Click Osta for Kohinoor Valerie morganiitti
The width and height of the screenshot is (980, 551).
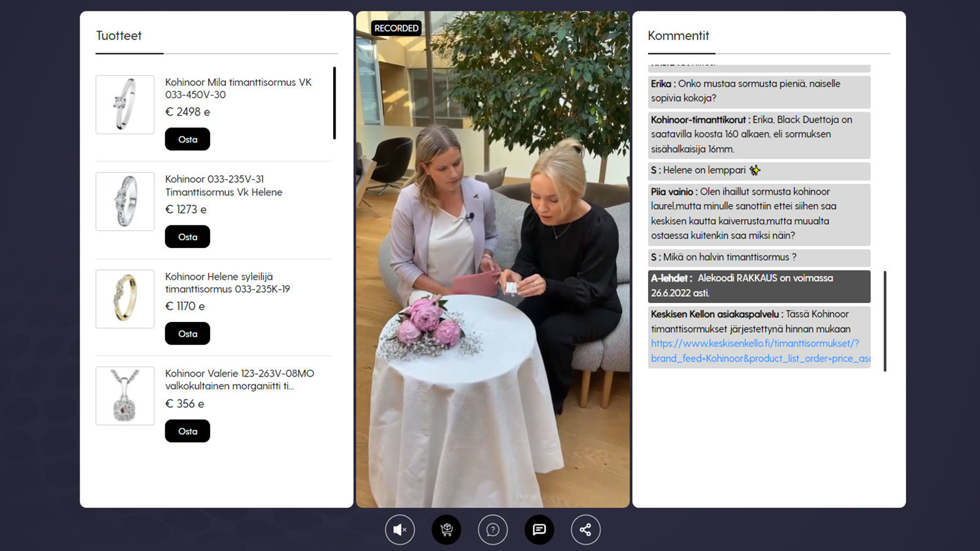pyautogui.click(x=187, y=431)
